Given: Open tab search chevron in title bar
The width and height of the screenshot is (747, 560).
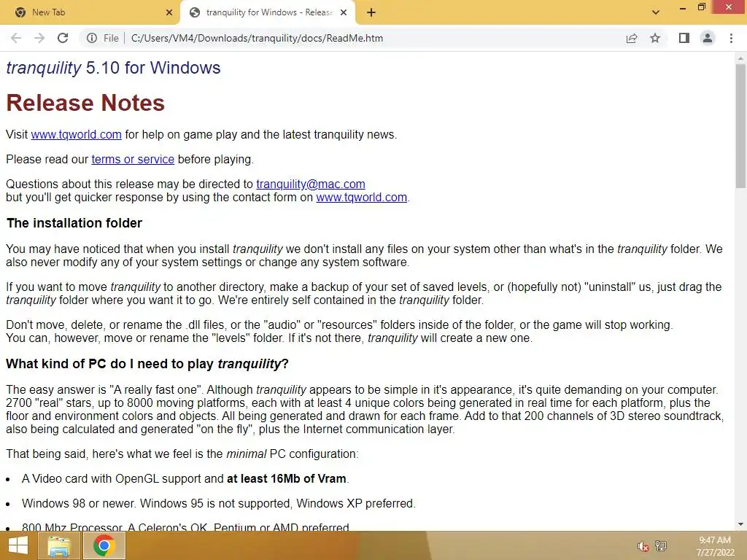Looking at the screenshot, I should tap(656, 12).
